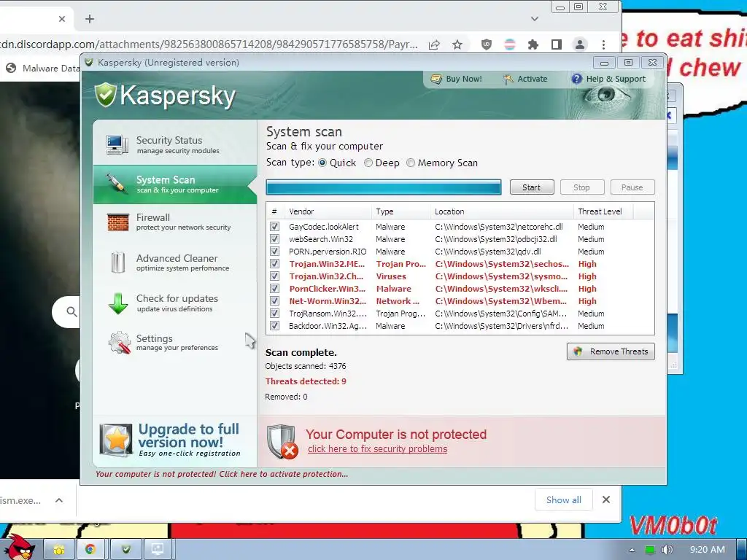Uncheck PornClicker.Win3 threat checkbox
747x560 pixels.
pos(274,289)
